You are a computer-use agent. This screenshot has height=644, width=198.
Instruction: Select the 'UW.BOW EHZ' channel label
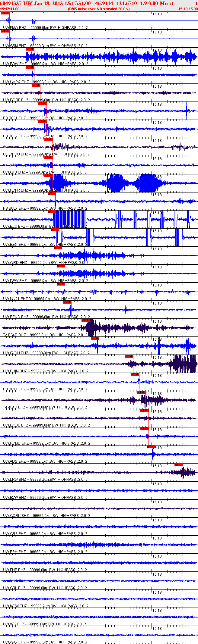coord(15,64)
